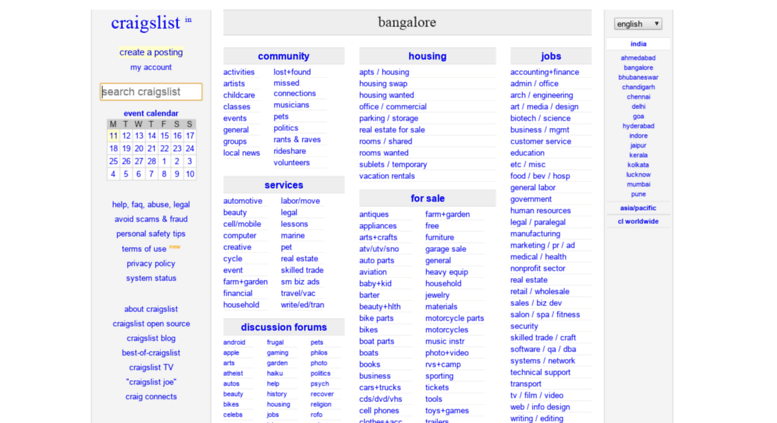The image size is (777, 423).
Task: Browse lost+found in community
Action: tap(292, 72)
